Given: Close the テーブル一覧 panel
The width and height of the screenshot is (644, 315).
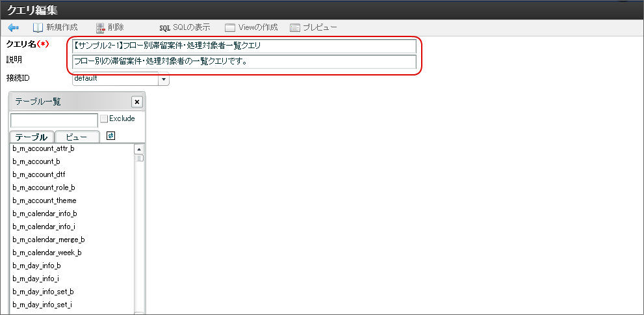Looking at the screenshot, I should (x=137, y=102).
